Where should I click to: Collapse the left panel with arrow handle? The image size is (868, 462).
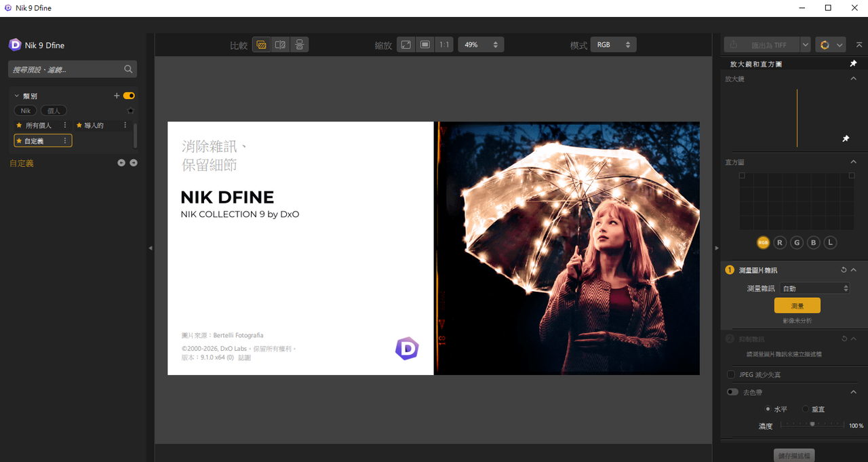tap(151, 248)
